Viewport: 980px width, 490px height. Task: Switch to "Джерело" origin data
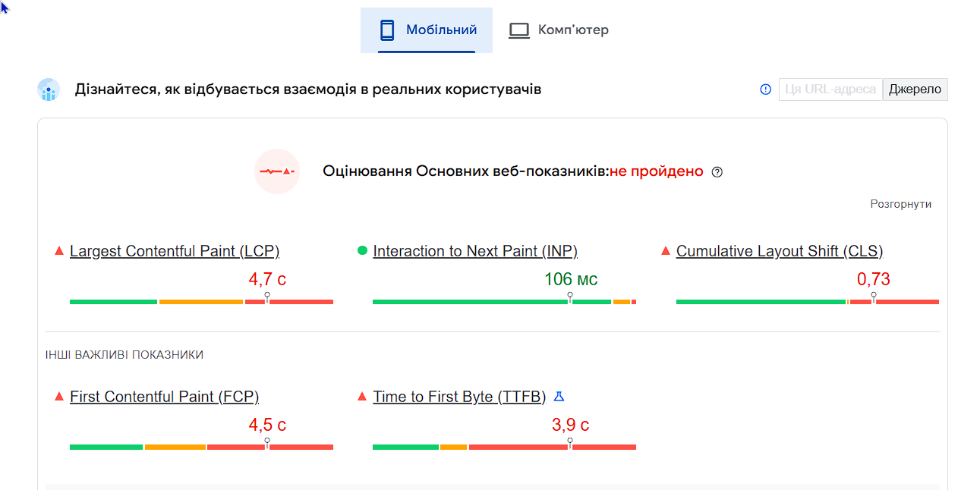pos(915,90)
